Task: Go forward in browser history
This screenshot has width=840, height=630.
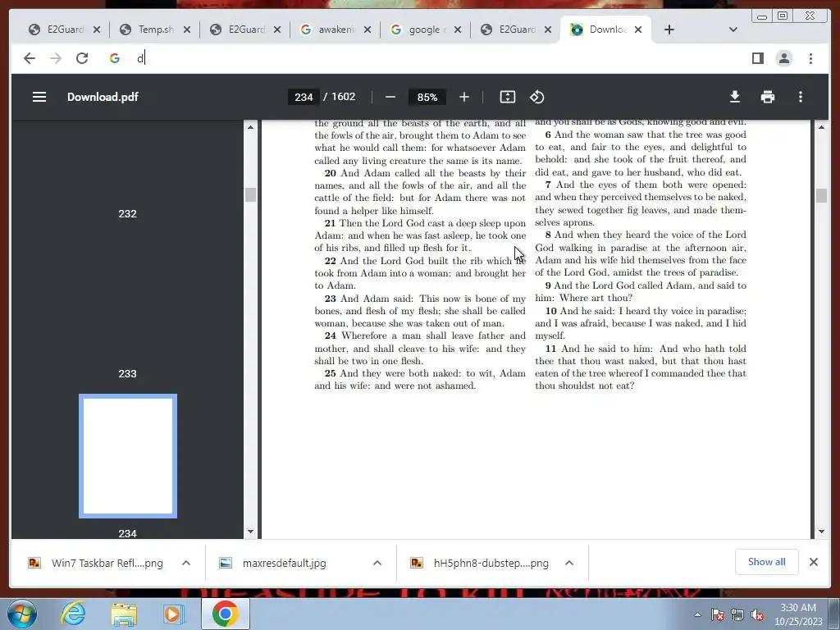Action: 56,58
